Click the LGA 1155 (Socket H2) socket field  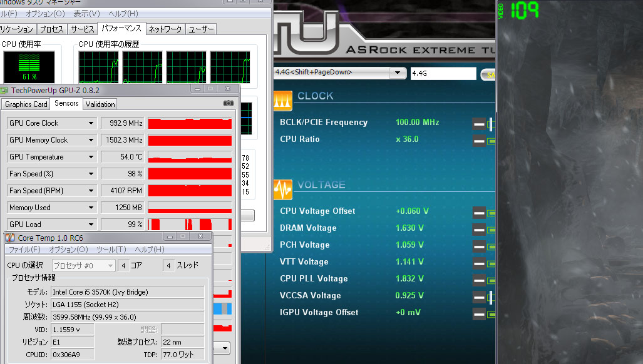point(128,305)
